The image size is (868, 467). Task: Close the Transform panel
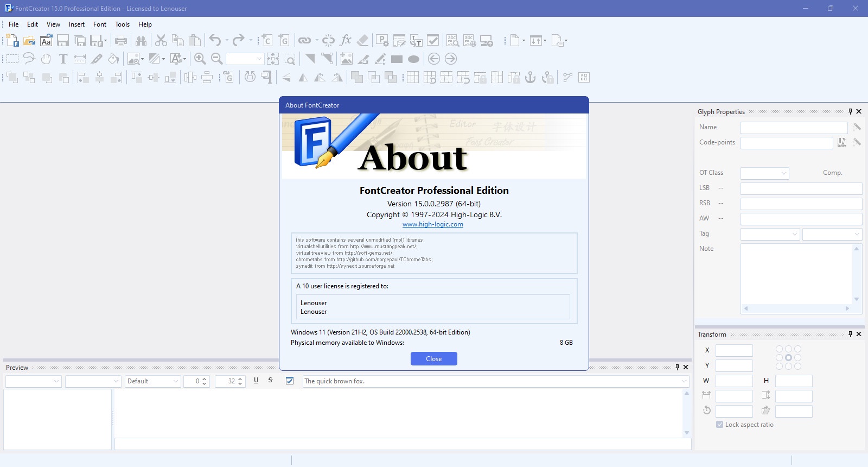click(x=859, y=334)
